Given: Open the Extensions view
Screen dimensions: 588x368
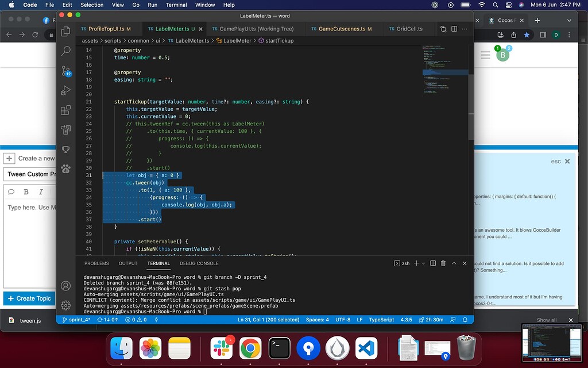Looking at the screenshot, I should [x=66, y=110].
